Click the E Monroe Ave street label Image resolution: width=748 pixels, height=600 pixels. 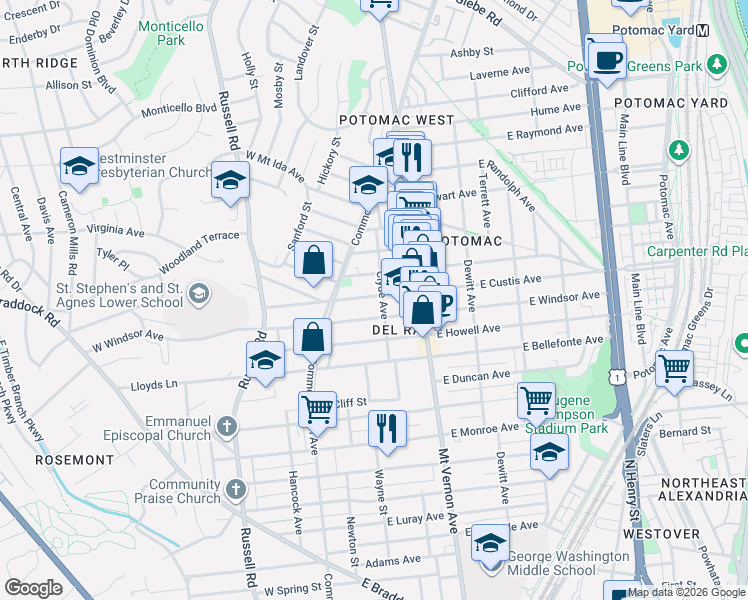point(485,430)
